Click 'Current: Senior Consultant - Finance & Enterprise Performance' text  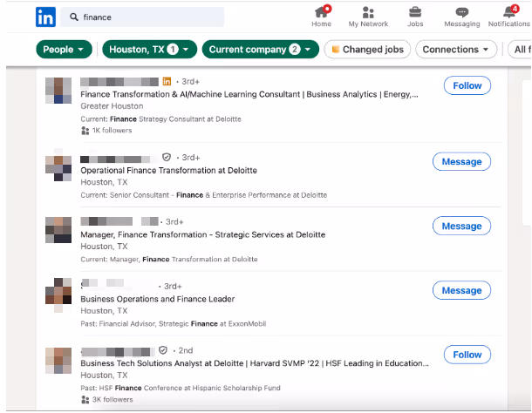pyautogui.click(x=203, y=195)
